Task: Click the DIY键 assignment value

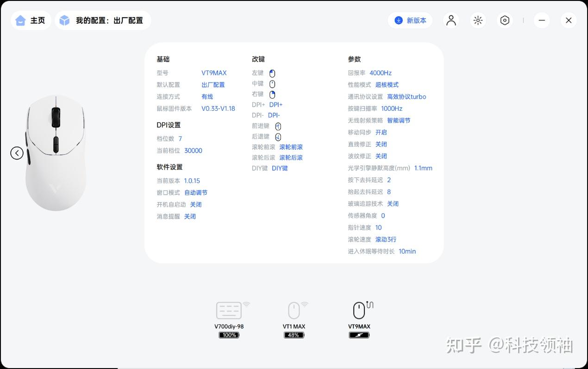Action: tap(280, 168)
